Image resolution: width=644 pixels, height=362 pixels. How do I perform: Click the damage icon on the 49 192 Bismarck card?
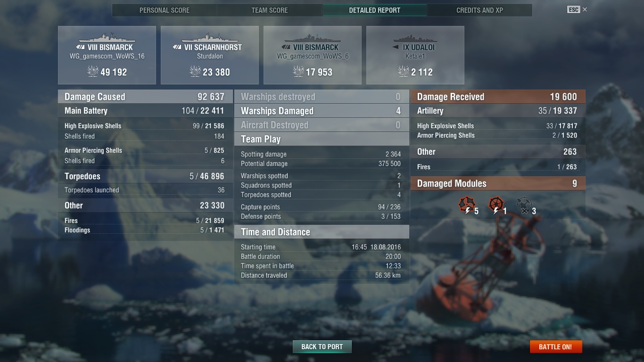point(92,72)
